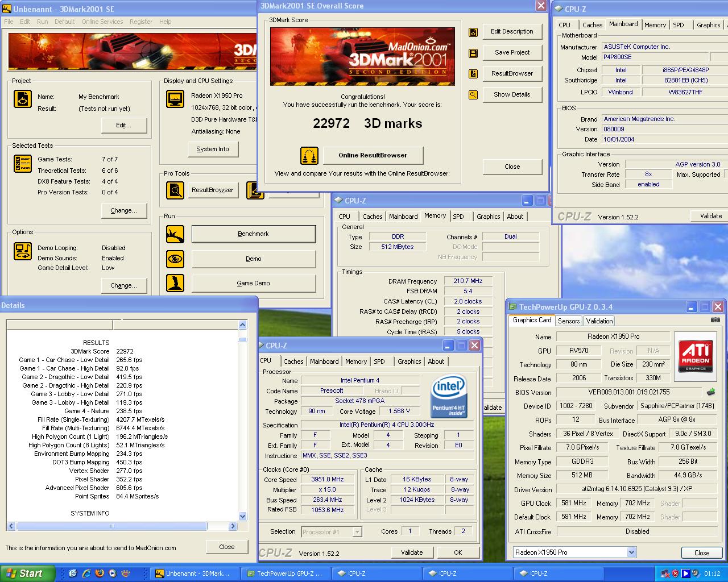Screen dimensions: 728x582
Task: Click the GPU-Z screenshot camera icon
Action: pos(715,320)
